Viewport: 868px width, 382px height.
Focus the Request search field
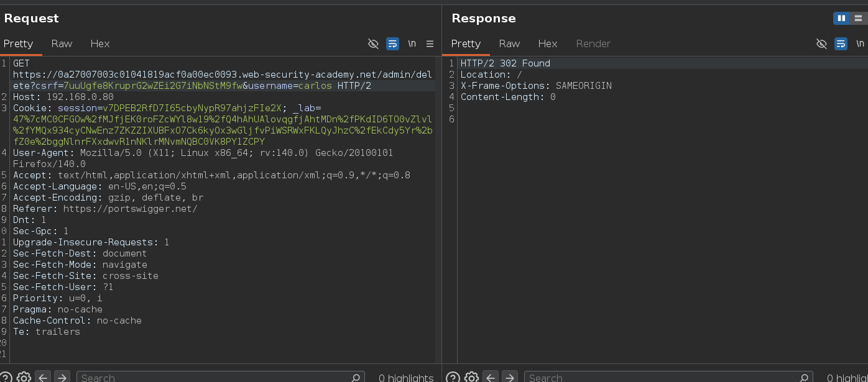221,377
